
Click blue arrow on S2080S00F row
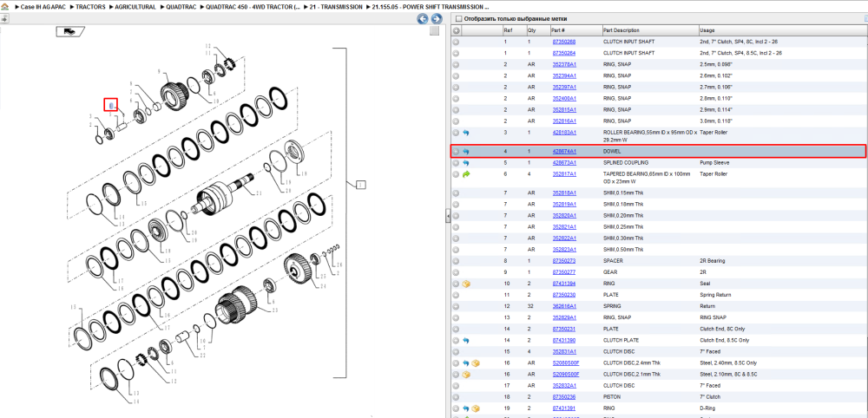(466, 363)
